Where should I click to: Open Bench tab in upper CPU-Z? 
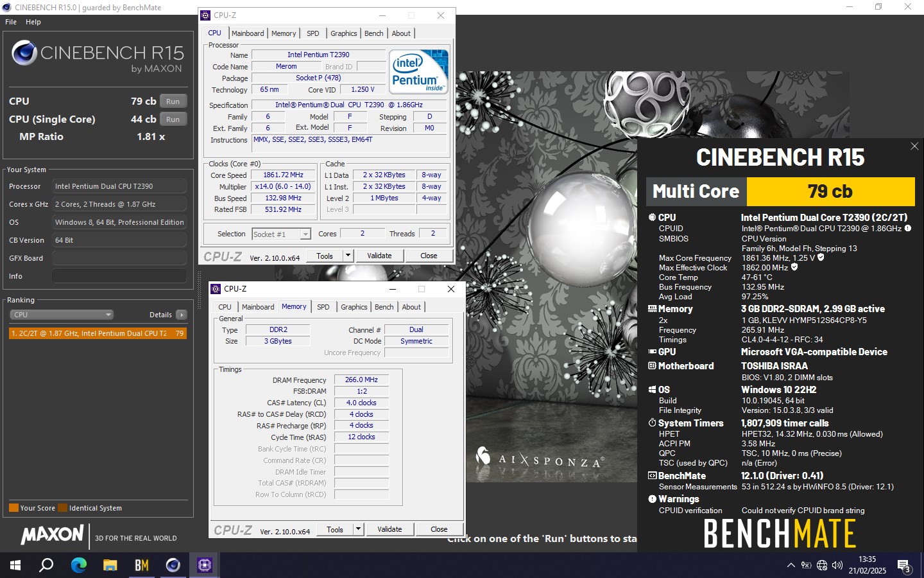point(374,33)
